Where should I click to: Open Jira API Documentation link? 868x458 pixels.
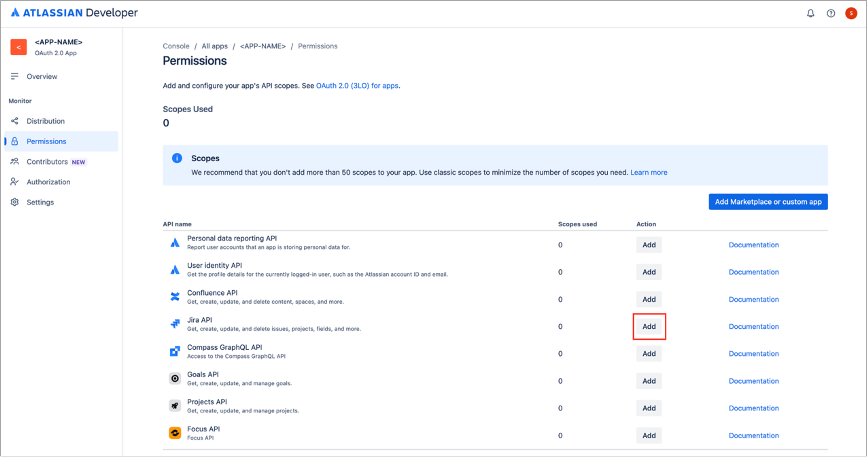(x=754, y=327)
